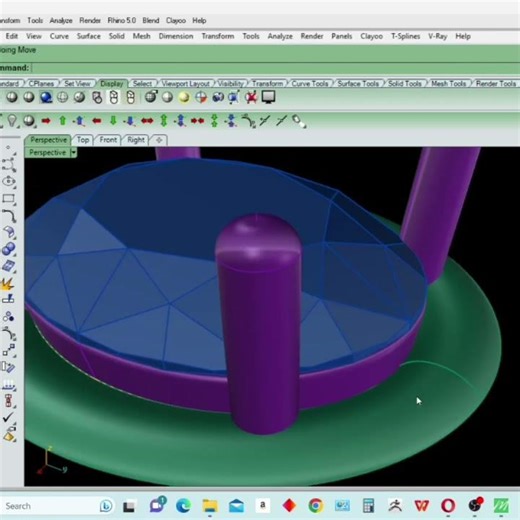Open the Rhino 5.0 menu in top bar
520x520 pixels.
point(122,21)
